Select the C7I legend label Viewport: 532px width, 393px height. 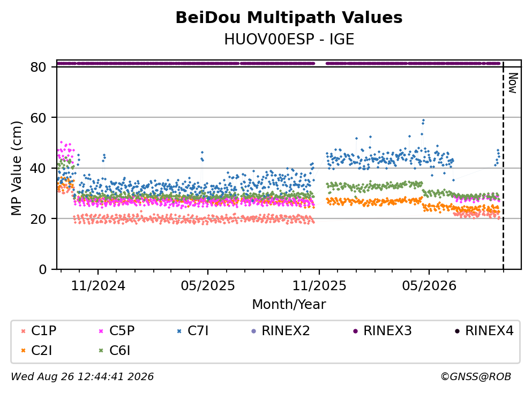(x=198, y=330)
